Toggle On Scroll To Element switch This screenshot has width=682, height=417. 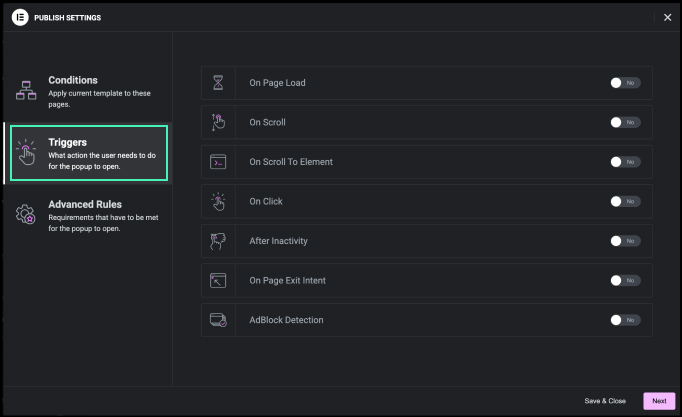pos(625,162)
